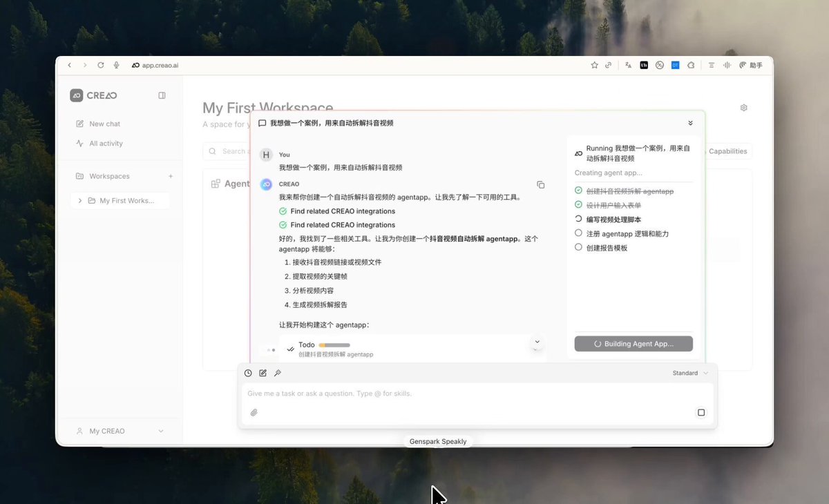Stop the run with the square button

click(x=701, y=412)
